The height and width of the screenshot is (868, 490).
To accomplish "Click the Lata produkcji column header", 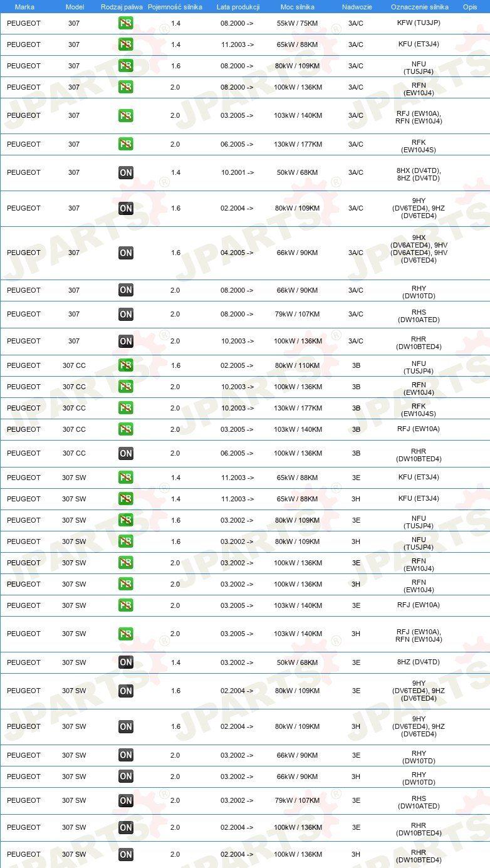I will point(238,7).
